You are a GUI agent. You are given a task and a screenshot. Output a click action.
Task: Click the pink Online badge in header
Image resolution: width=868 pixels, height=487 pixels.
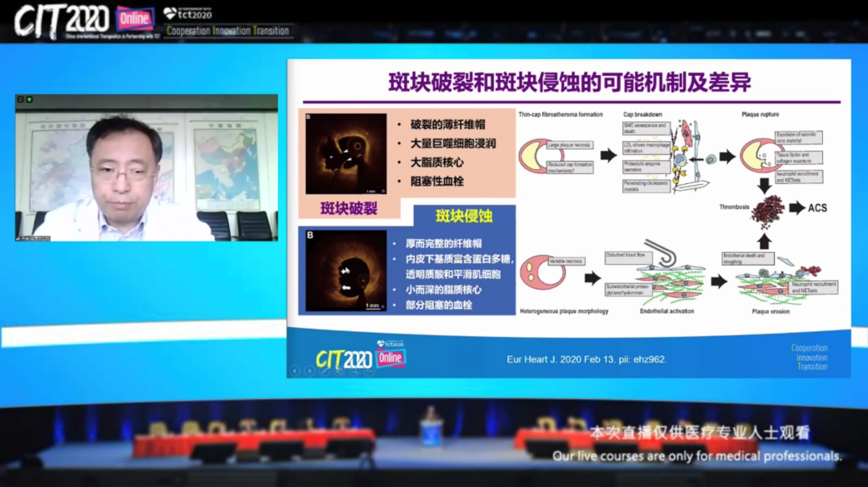tap(134, 18)
